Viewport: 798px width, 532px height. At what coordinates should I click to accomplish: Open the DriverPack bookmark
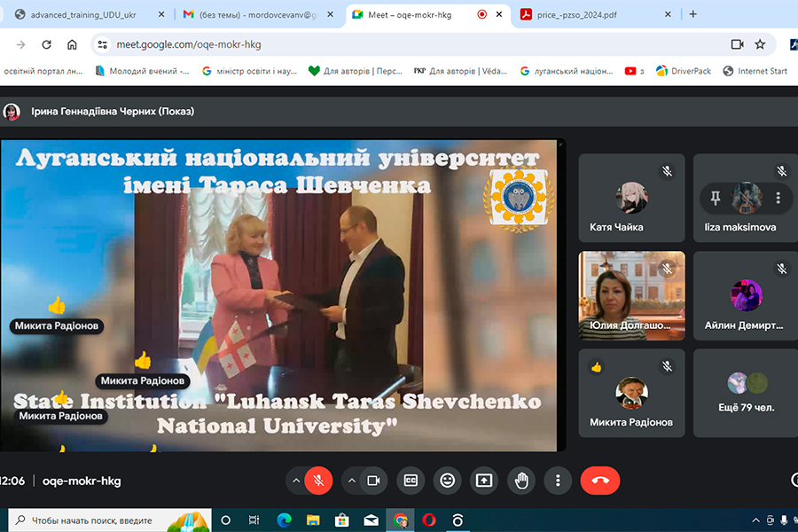[x=683, y=71]
